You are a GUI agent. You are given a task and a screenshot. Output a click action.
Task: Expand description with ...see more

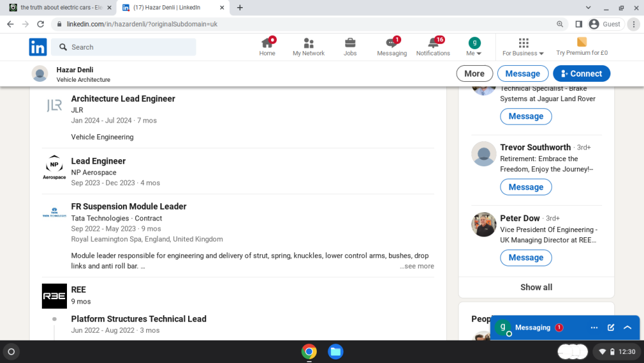417,266
